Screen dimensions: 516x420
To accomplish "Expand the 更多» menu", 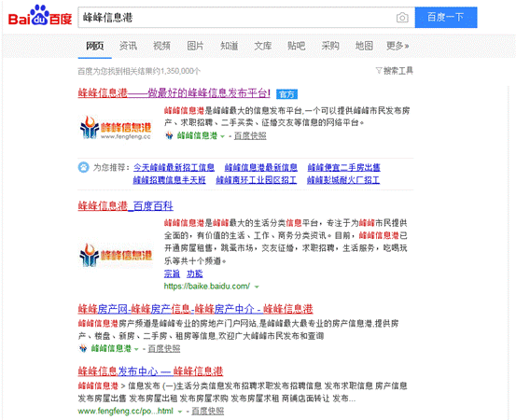I will (x=397, y=46).
